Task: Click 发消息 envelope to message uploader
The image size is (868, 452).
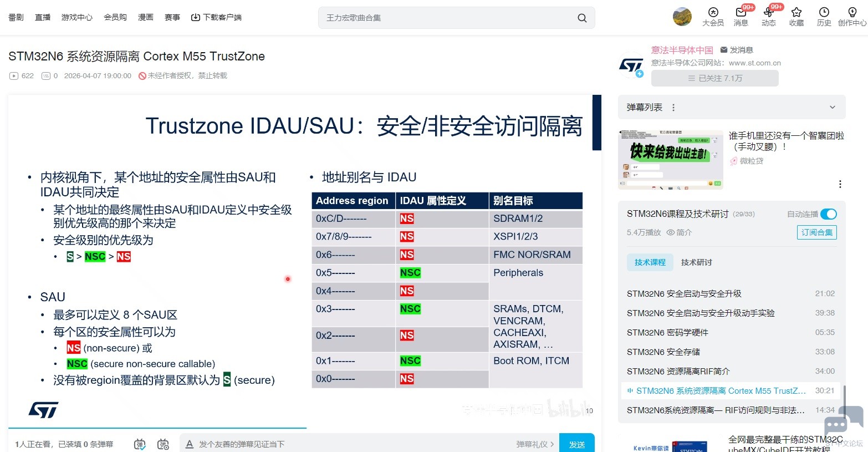Action: coord(736,50)
